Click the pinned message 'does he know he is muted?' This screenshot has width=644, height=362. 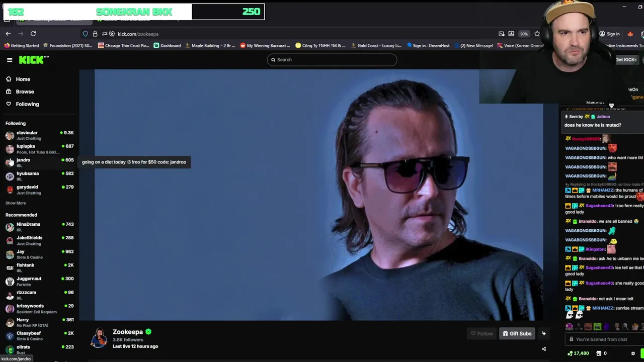(x=593, y=125)
